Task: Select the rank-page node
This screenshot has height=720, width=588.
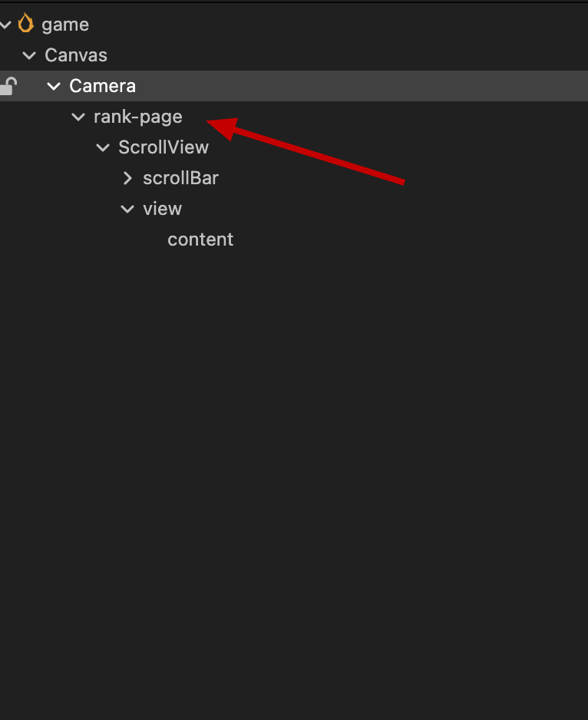Action: 138,117
